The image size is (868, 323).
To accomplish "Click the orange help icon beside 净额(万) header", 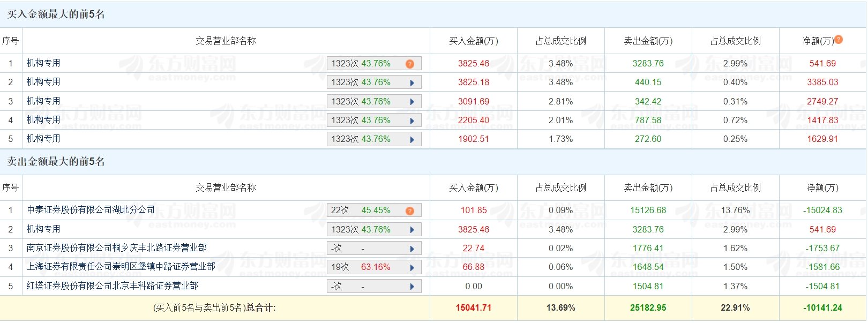I will click(x=839, y=39).
